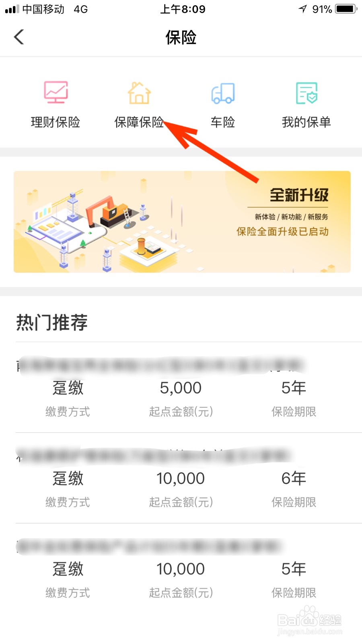Select the 我的保单 label

click(306, 122)
